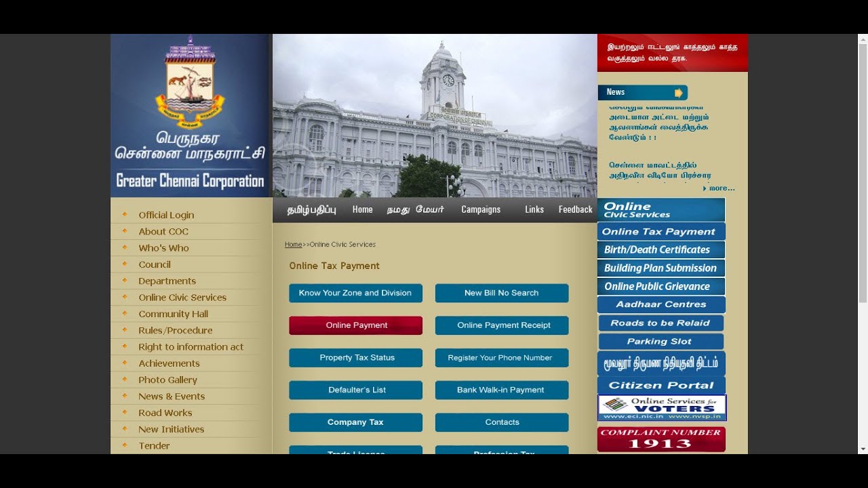Switch to Tamil version in navigation bar

pos(311,209)
